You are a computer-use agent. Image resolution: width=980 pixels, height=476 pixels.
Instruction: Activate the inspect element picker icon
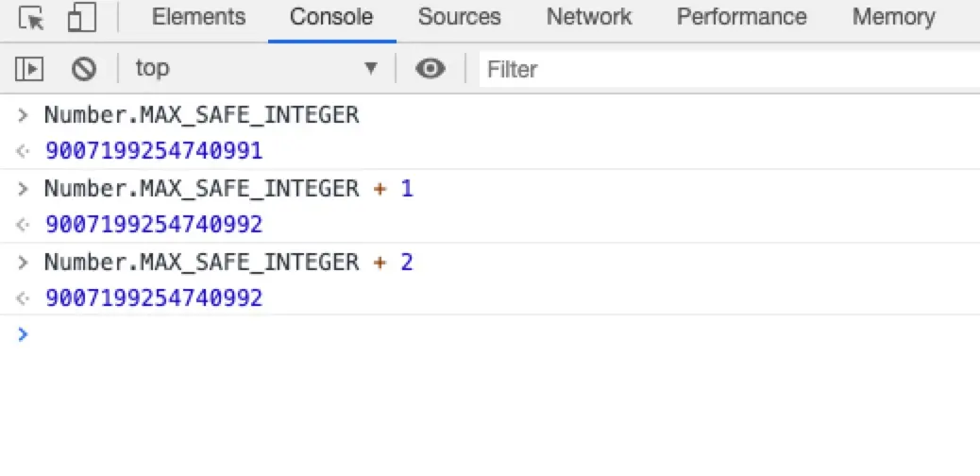pos(30,18)
